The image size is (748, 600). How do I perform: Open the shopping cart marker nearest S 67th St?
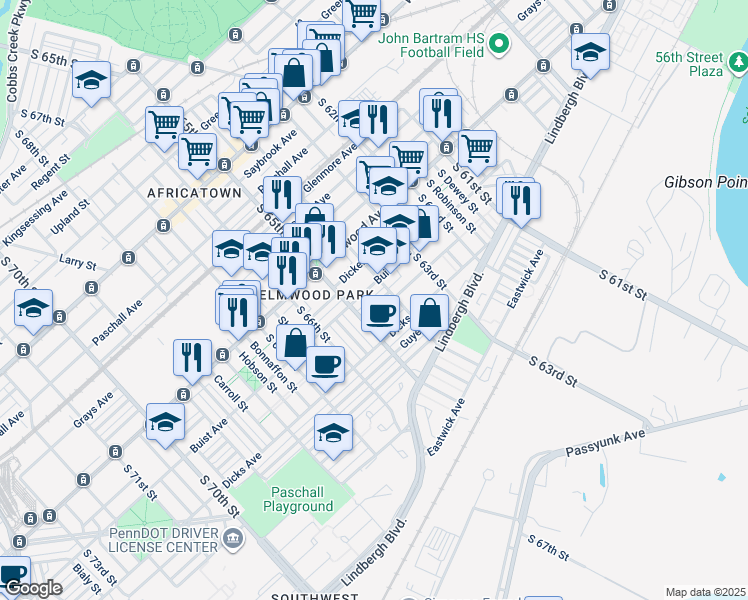[x=165, y=127]
